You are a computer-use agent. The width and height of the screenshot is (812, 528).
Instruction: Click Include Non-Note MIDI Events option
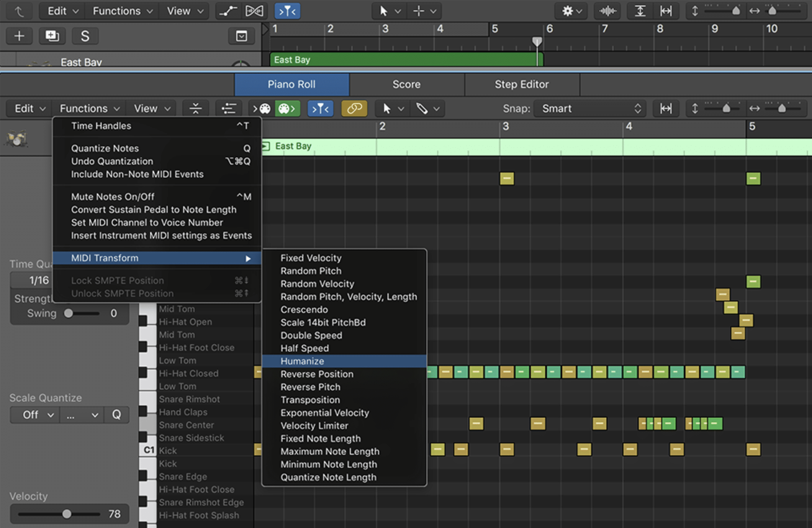[137, 175]
